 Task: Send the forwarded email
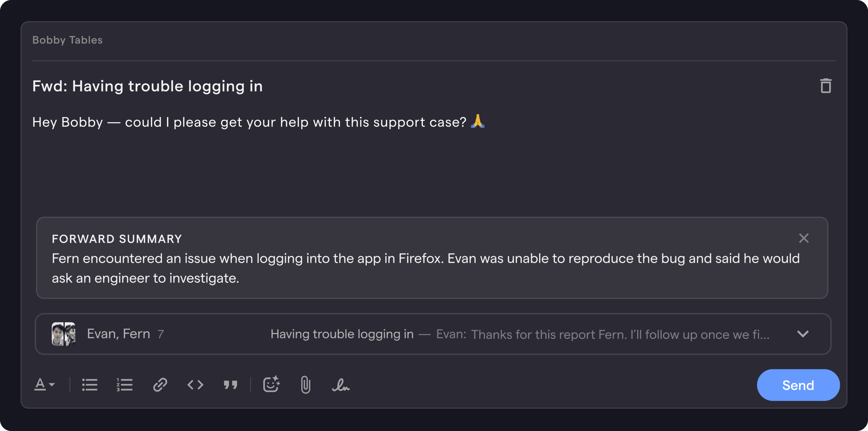tap(798, 385)
